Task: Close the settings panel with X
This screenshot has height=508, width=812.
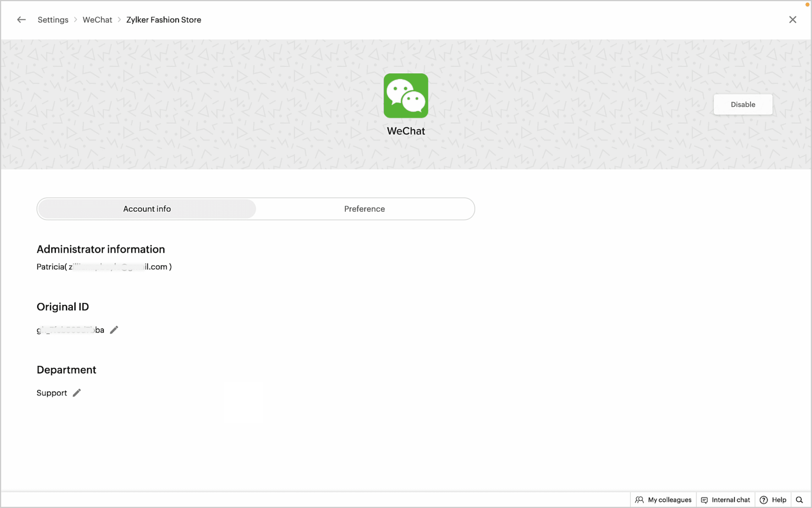Action: tap(793, 20)
